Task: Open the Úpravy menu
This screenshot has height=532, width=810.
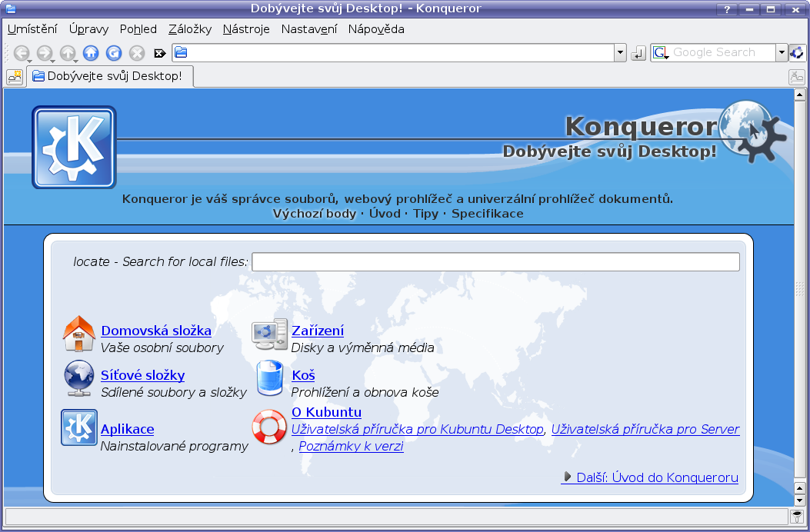Action: click(89, 29)
